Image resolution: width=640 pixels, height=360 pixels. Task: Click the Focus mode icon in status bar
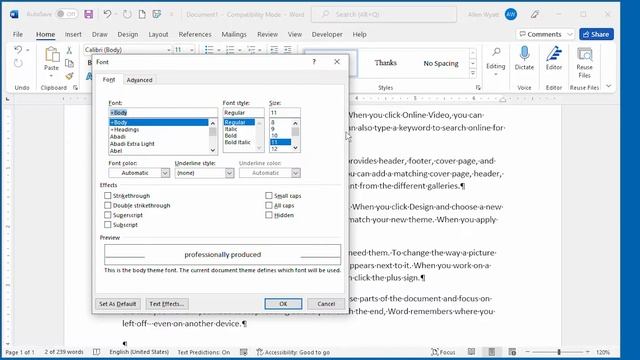point(435,352)
